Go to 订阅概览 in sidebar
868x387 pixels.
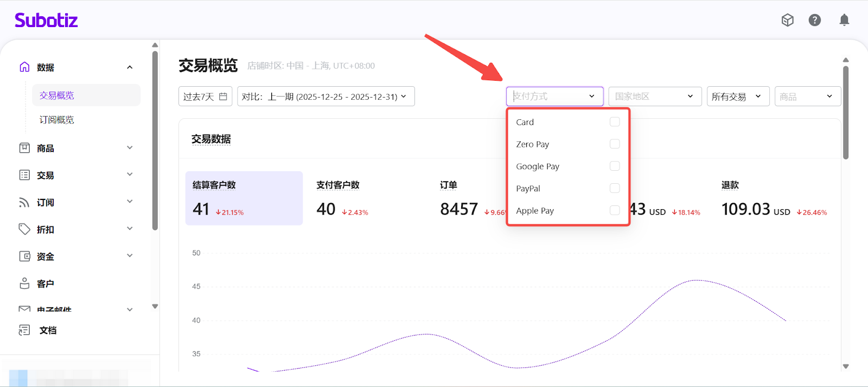tap(57, 120)
